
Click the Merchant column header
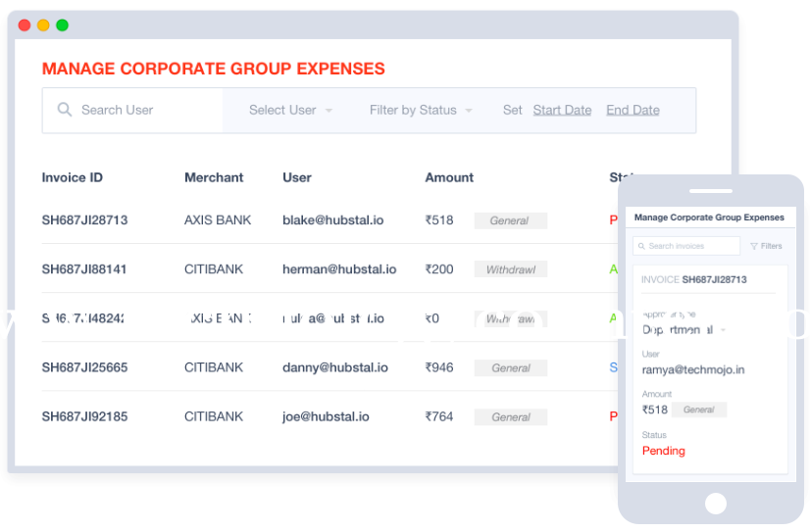coord(214,177)
